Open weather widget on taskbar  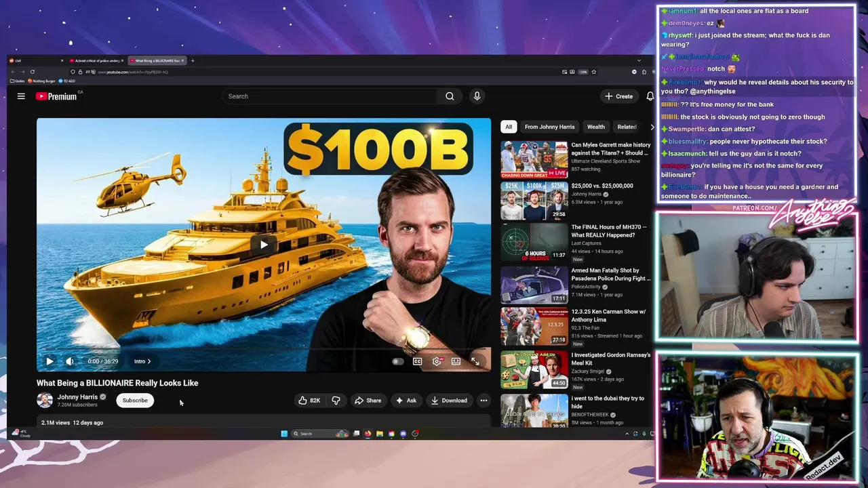pyautogui.click(x=20, y=434)
